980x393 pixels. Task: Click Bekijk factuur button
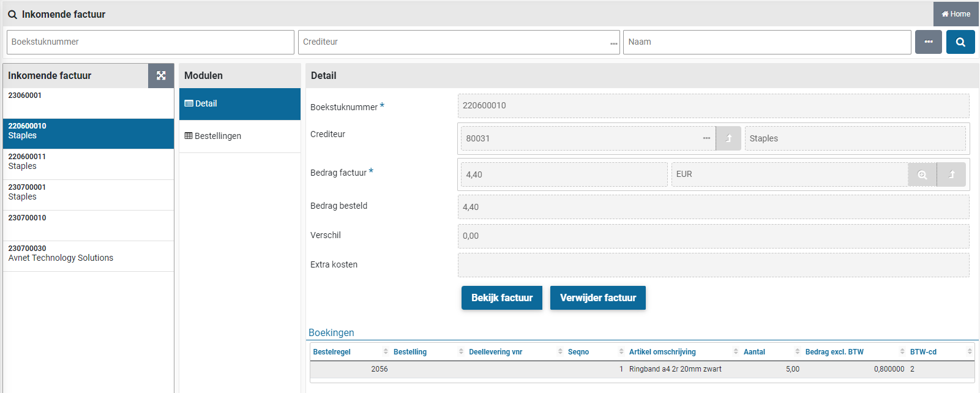[x=501, y=298]
